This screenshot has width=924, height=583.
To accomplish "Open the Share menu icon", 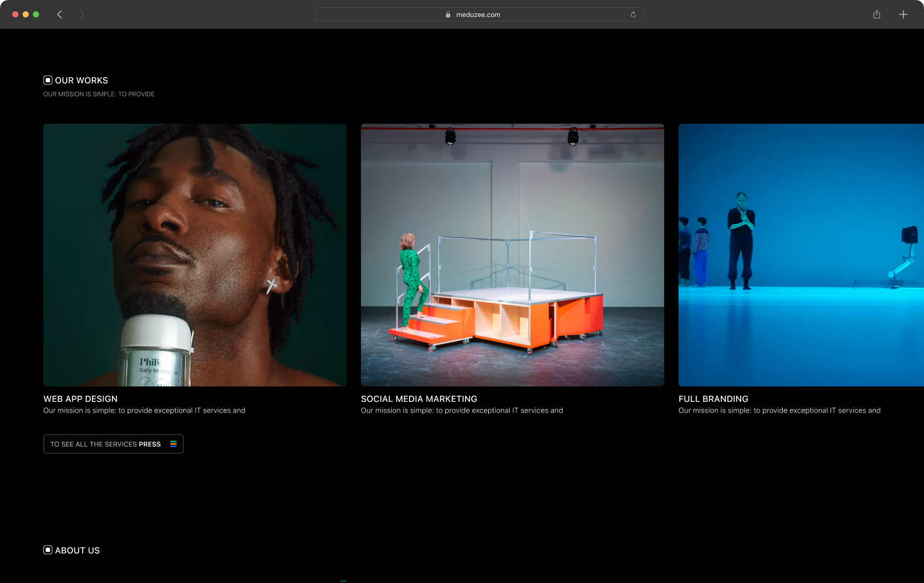I will click(x=877, y=14).
